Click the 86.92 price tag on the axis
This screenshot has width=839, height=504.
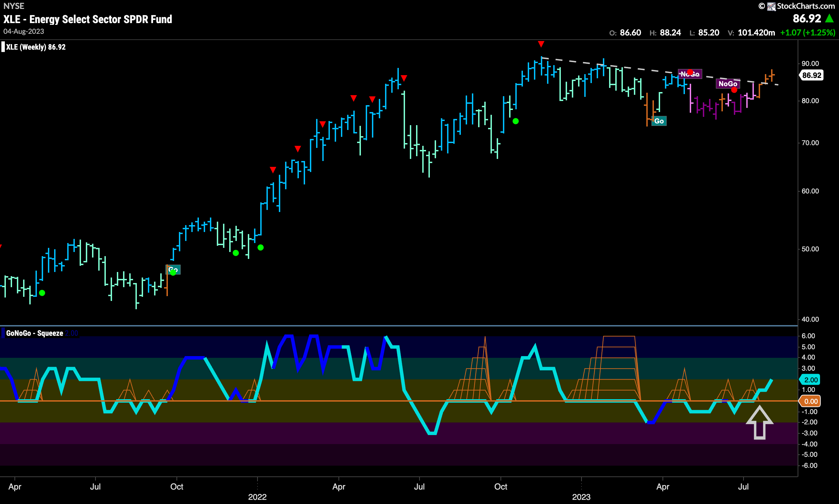pos(812,75)
